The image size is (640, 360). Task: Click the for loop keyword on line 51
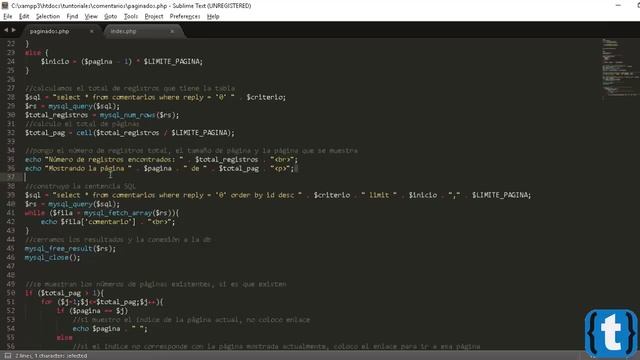tap(47, 302)
